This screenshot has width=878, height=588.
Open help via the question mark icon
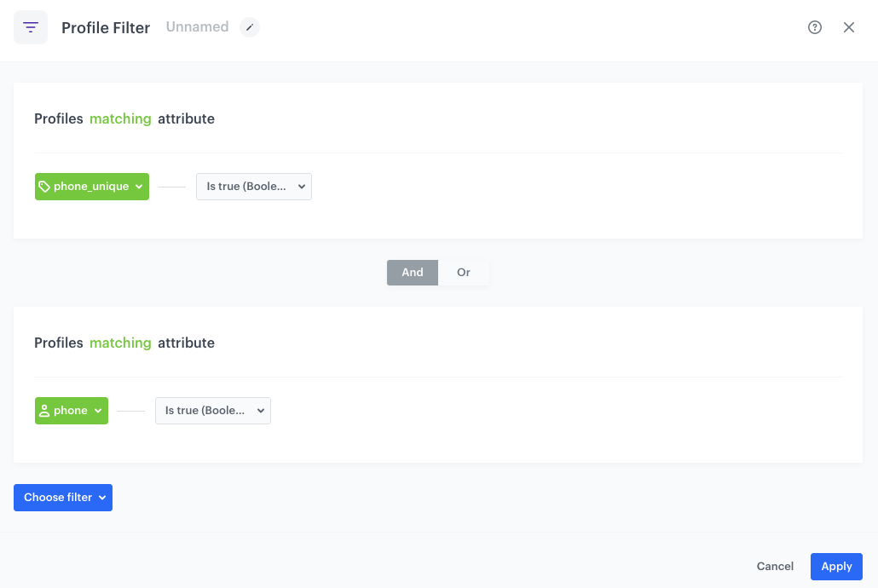pyautogui.click(x=815, y=26)
